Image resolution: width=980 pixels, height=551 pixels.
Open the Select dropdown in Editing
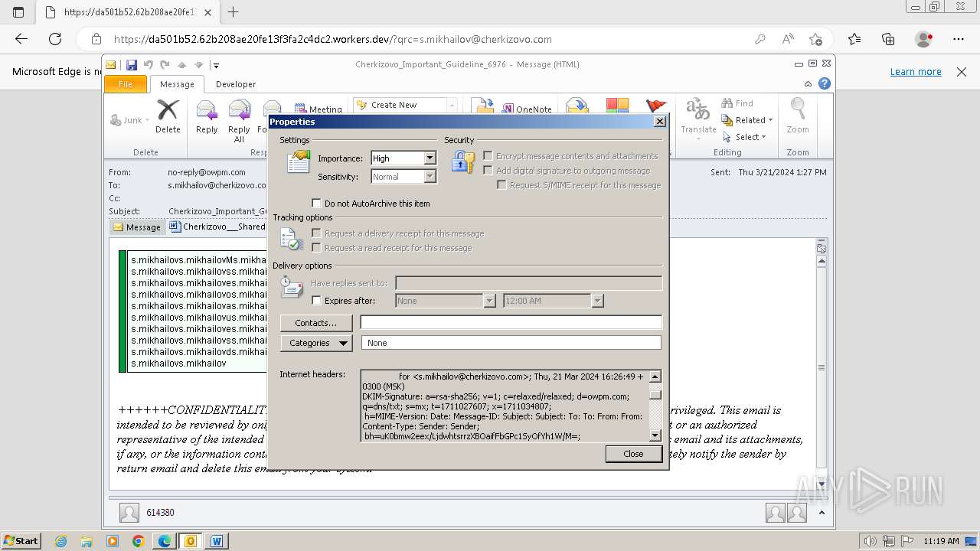click(x=744, y=137)
